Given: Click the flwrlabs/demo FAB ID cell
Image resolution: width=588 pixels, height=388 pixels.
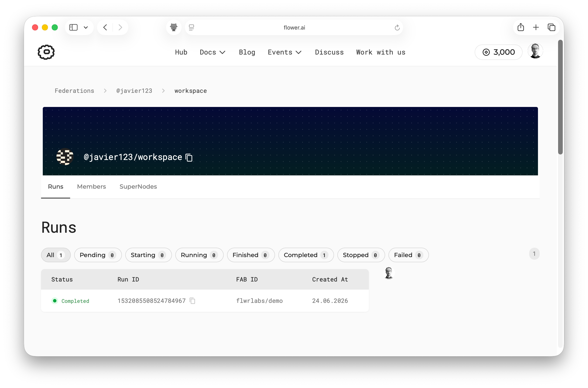Looking at the screenshot, I should point(259,301).
